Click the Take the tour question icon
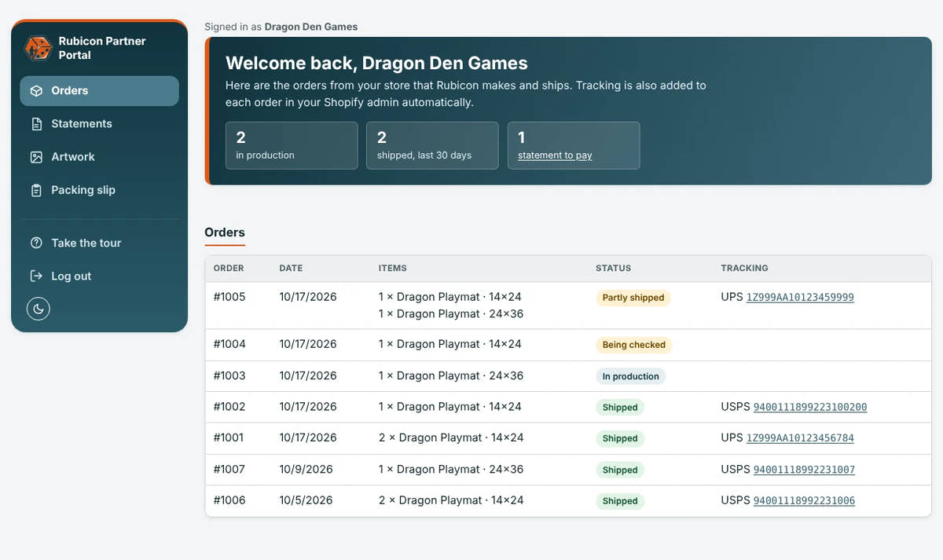Screen dimensions: 943x560 pyautogui.click(x=36, y=243)
